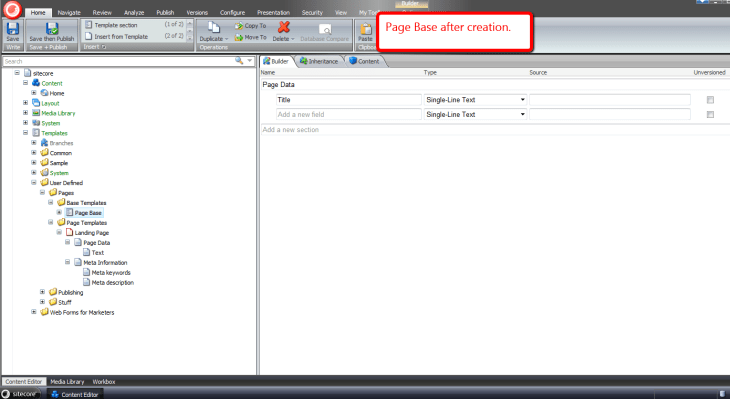Select the Publishing folder icon
Screen dimensions: 730x399
53,292
